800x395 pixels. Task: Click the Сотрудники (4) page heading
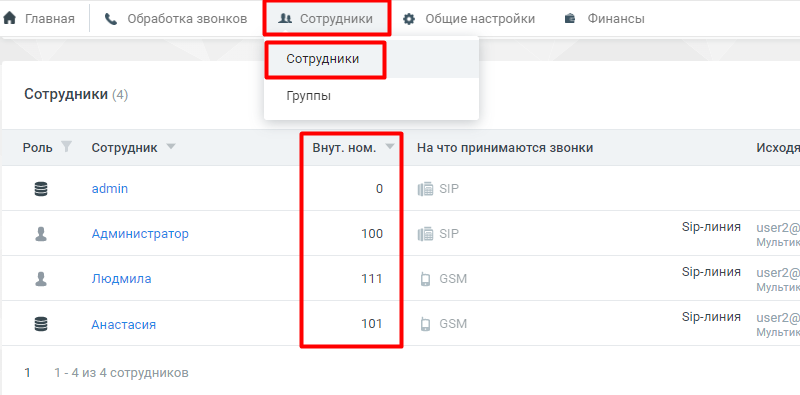76,94
